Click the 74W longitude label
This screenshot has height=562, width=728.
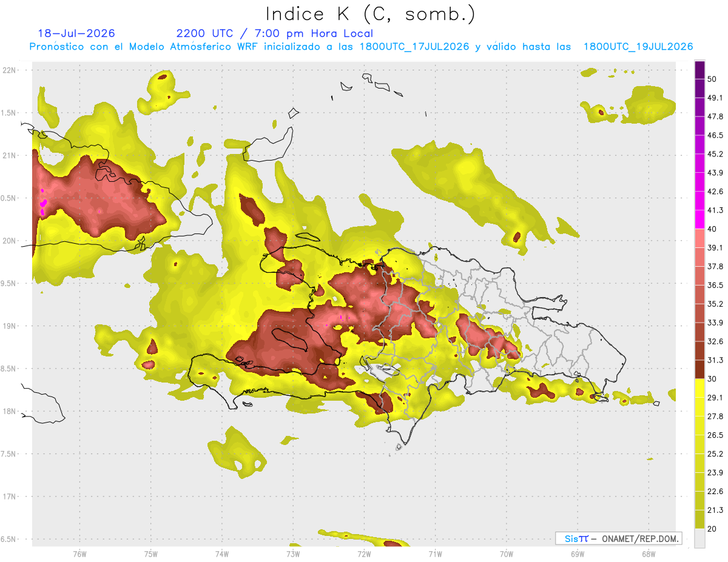[x=221, y=554]
